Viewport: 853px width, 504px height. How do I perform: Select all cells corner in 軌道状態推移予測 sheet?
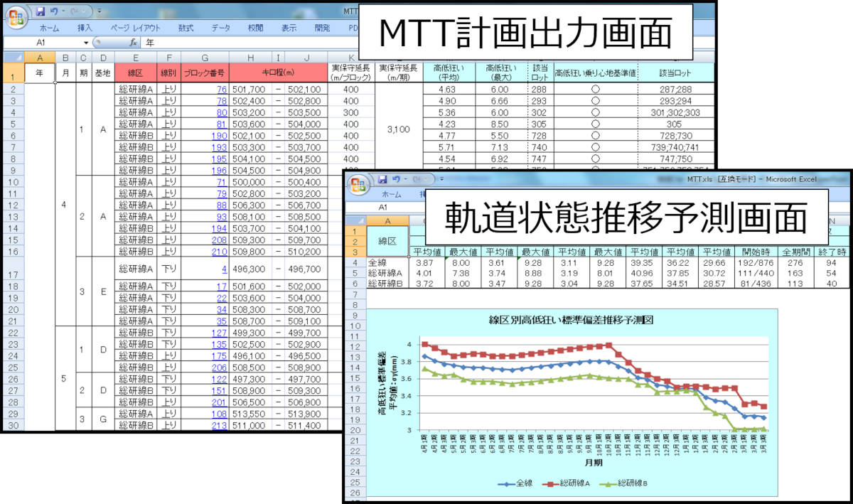click(x=357, y=220)
